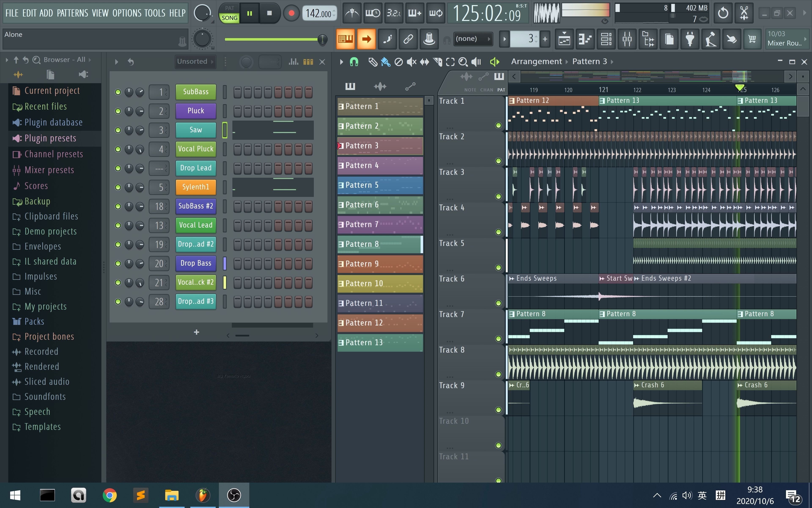Open the PATTERNS menu

(73, 13)
